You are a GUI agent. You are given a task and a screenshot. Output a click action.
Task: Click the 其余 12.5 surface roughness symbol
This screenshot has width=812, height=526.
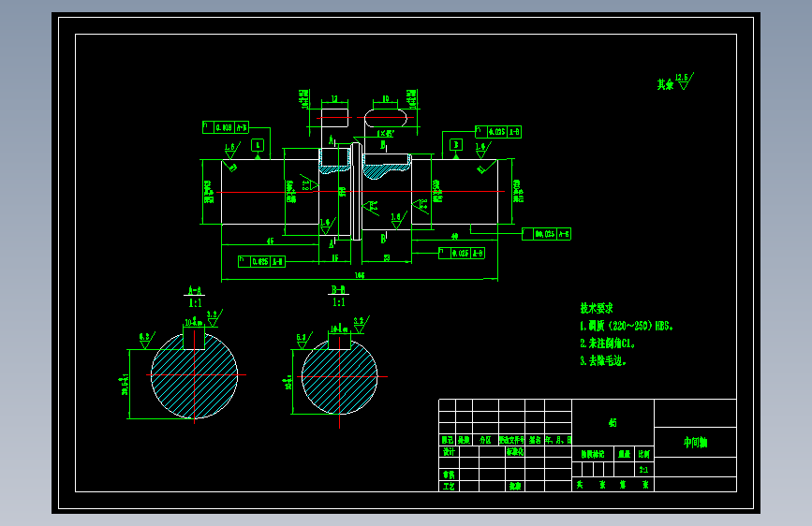point(676,81)
